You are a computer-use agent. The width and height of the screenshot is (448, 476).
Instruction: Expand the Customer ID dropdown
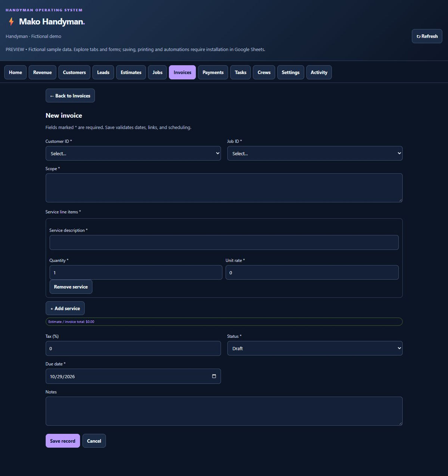(x=133, y=154)
